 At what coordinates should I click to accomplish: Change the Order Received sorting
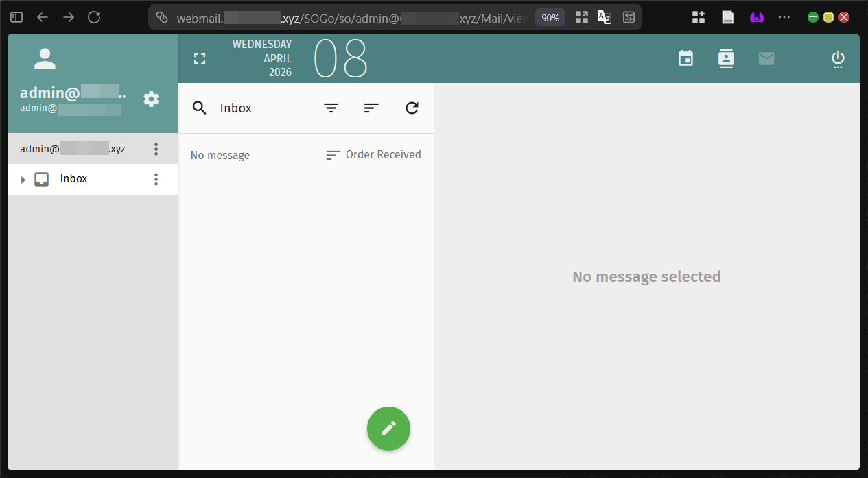373,155
